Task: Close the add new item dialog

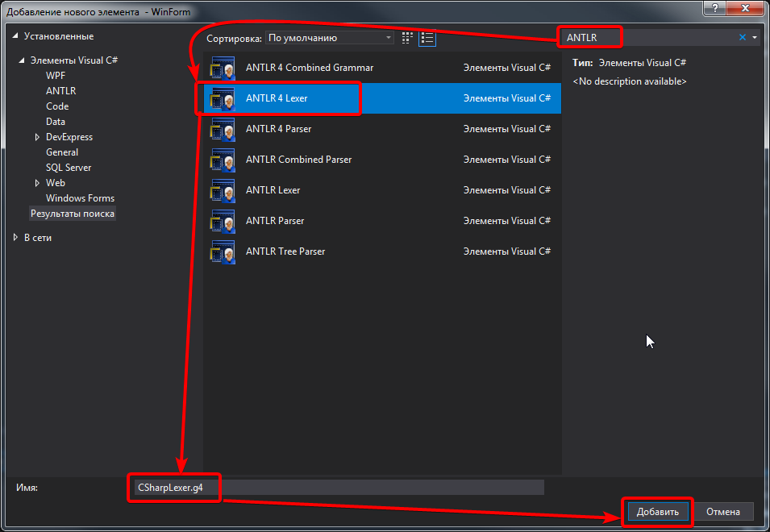Action: pyautogui.click(x=746, y=8)
